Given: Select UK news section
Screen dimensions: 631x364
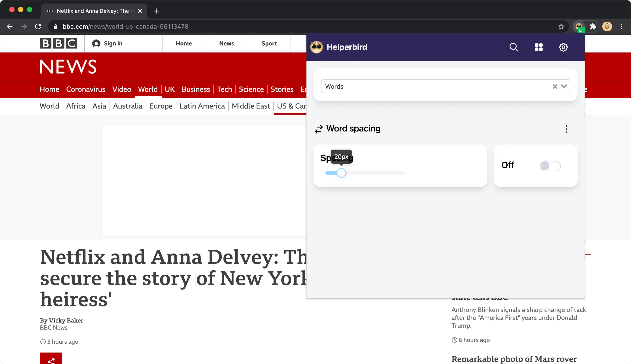Looking at the screenshot, I should 170,89.
